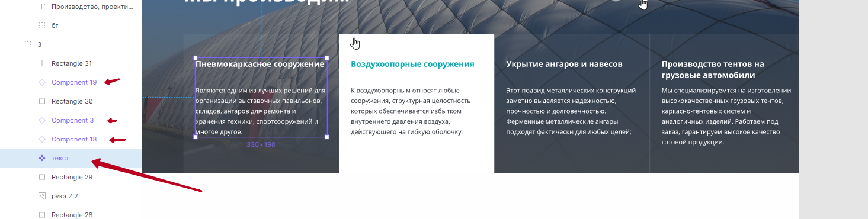Viewport: 868px width, 219px height.
Task: Click the rectangle icon of Rectangle 29
Action: 41,177
